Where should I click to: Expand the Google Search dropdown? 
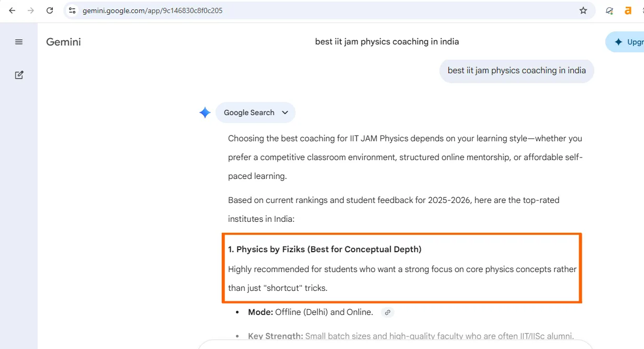(255, 112)
